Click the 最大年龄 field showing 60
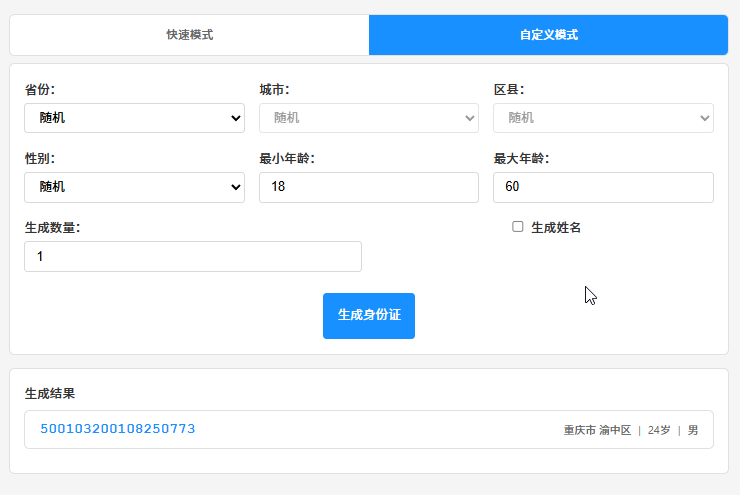740x495 pixels. tap(603, 187)
